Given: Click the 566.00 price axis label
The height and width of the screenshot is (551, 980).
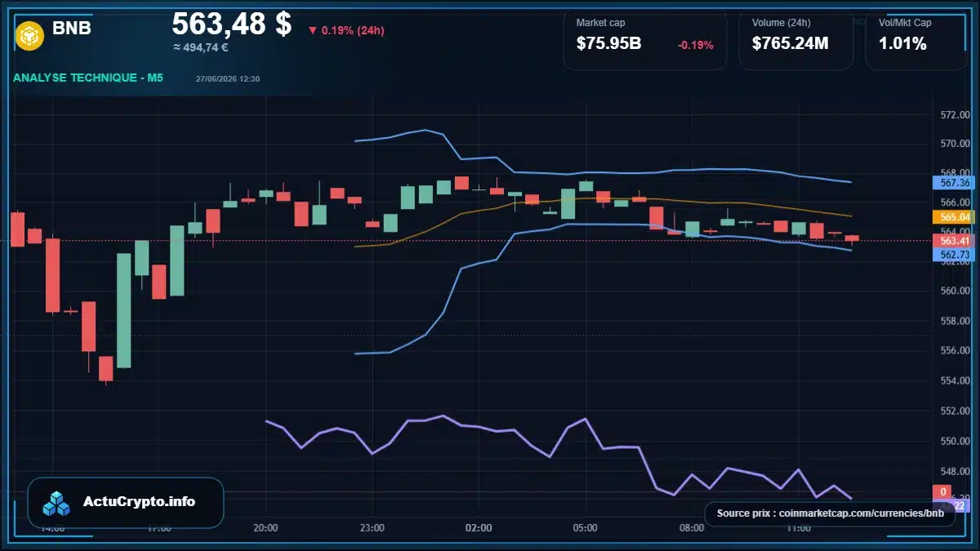Looking at the screenshot, I should coord(955,202).
